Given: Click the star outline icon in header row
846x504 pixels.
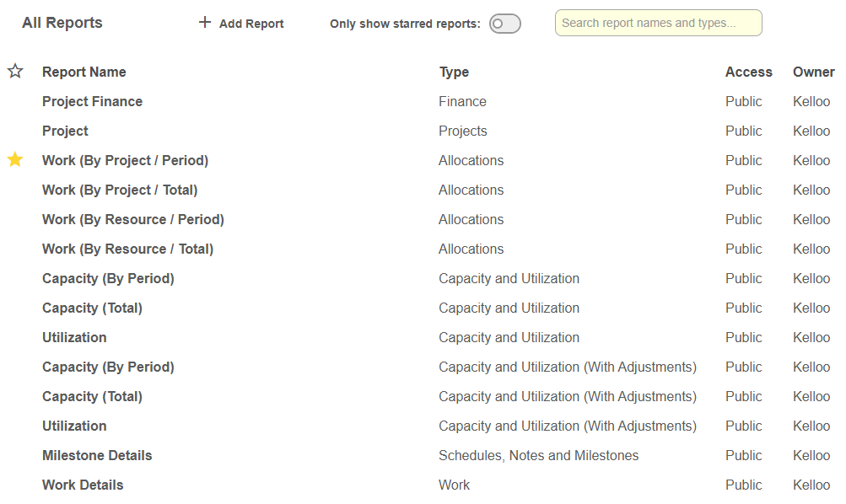Looking at the screenshot, I should coord(15,71).
